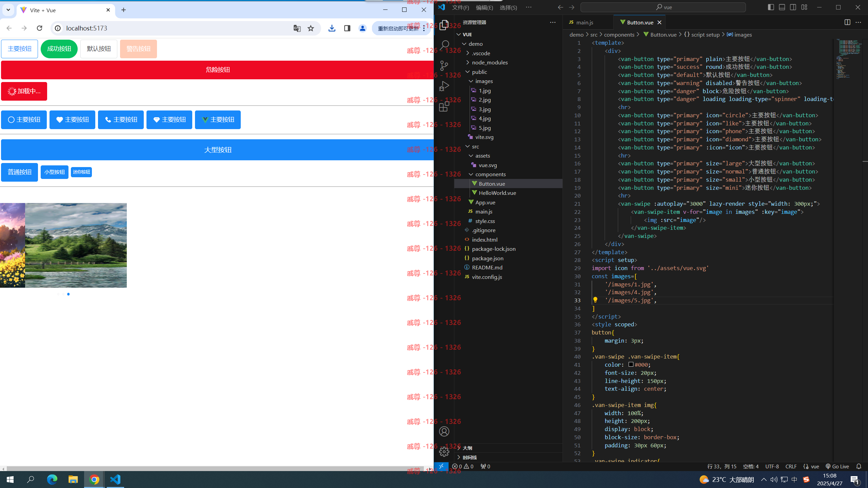Screen dimensions: 868x488
Task: Open Chrome from the Windows taskbar
Action: (x=94, y=480)
